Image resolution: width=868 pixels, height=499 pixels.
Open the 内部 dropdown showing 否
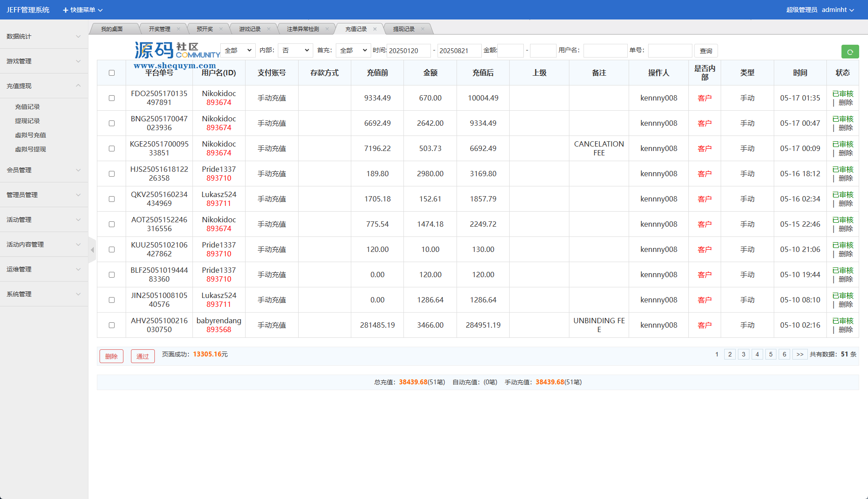[x=295, y=50]
